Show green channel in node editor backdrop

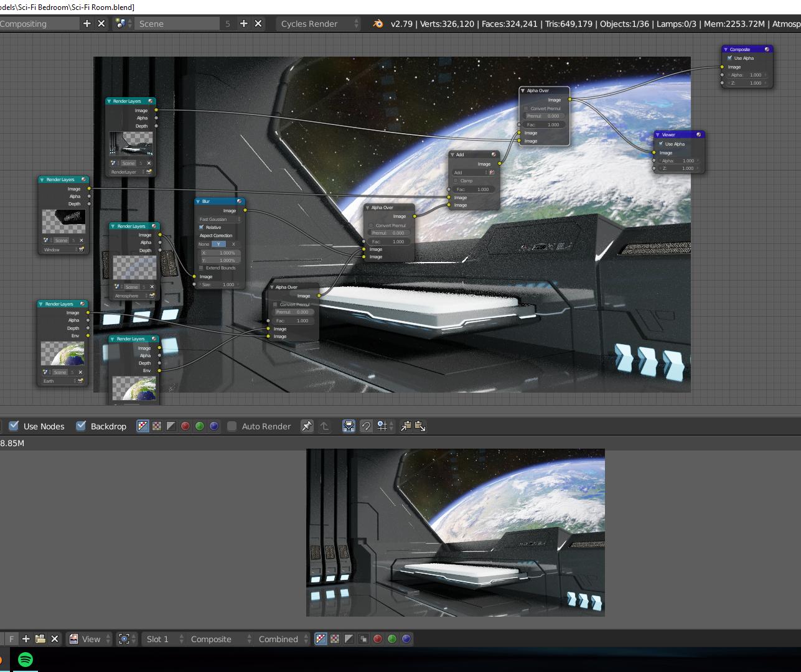[x=200, y=426]
